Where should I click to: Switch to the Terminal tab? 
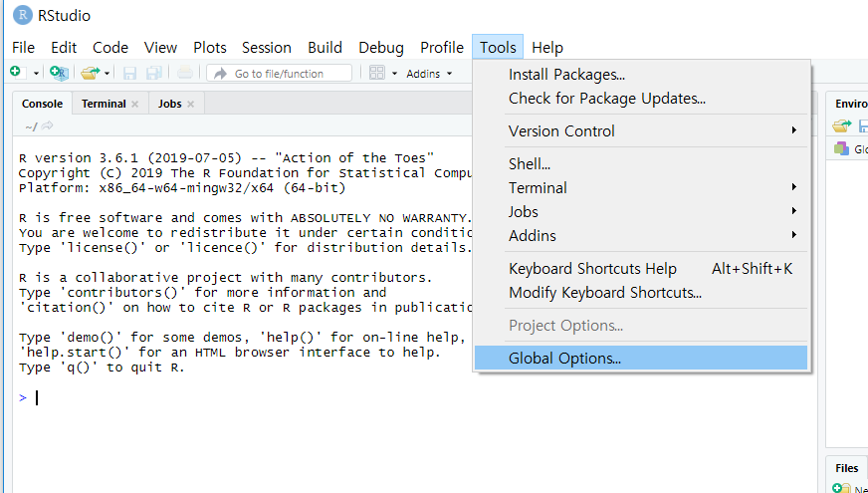coord(104,104)
